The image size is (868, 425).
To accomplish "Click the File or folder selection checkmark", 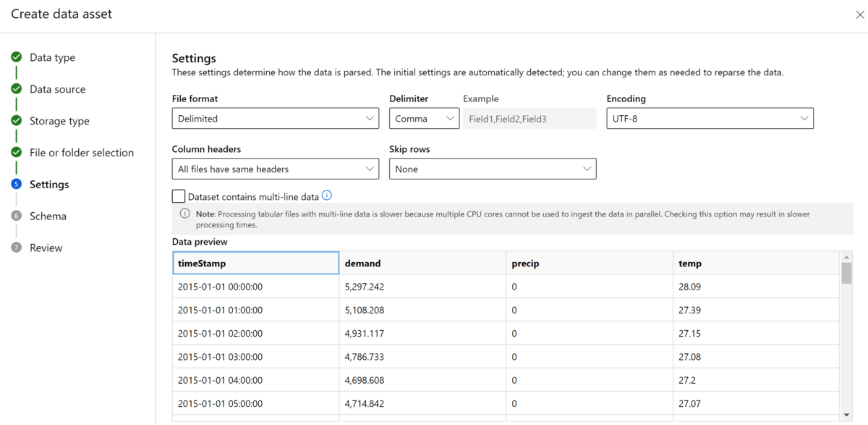I will 16,153.
